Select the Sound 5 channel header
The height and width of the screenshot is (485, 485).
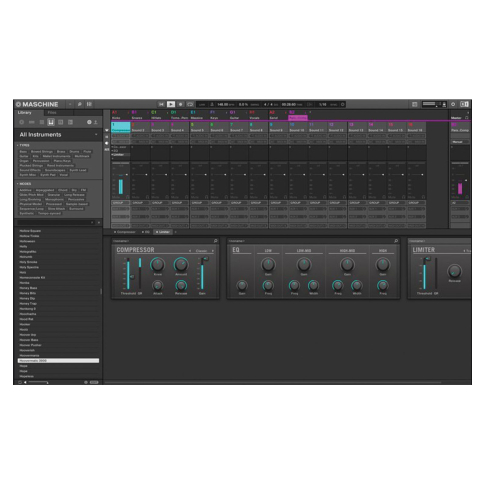click(x=199, y=127)
